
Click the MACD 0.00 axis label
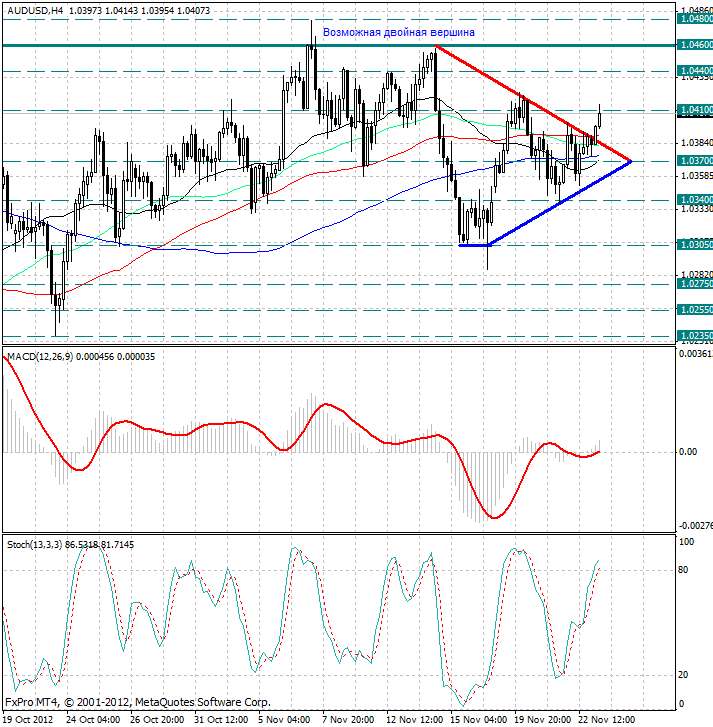pos(688,452)
